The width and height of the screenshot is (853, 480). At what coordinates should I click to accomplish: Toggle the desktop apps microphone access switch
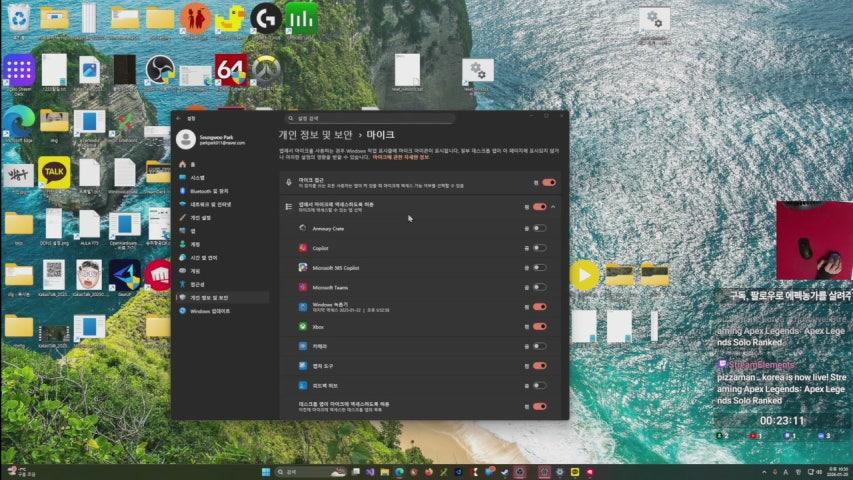(540, 407)
